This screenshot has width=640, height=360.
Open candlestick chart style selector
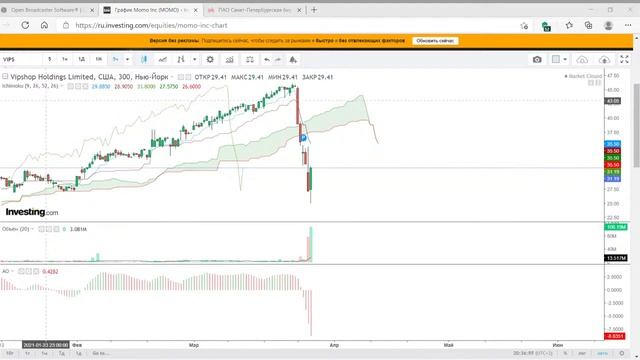click(144, 60)
